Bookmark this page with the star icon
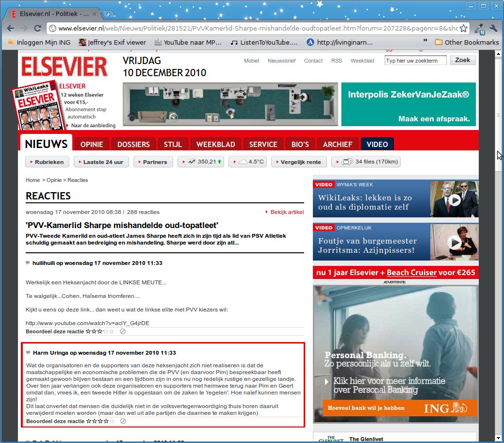The width and height of the screenshot is (504, 443). pos(463,28)
